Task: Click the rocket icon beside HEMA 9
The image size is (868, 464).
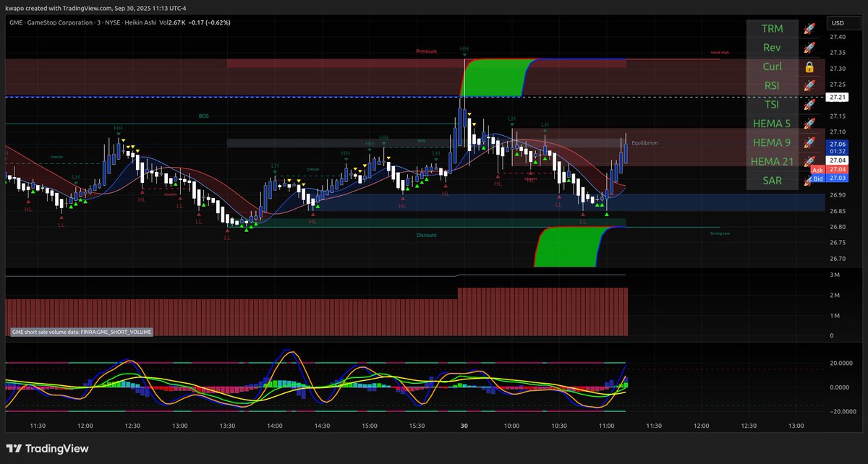Action: (x=809, y=142)
